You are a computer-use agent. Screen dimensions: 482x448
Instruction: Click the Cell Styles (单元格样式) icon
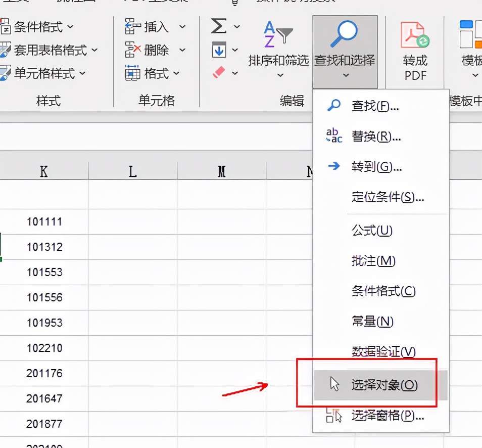click(5, 73)
